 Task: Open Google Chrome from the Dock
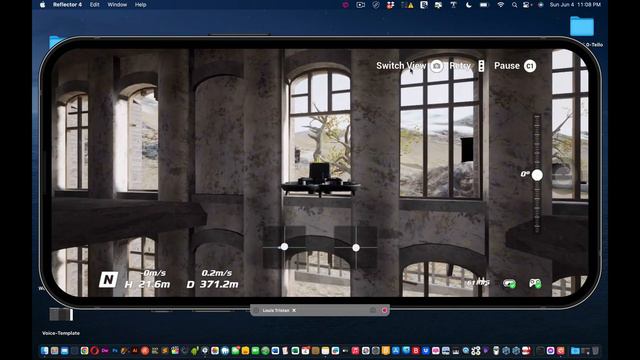[84, 351]
